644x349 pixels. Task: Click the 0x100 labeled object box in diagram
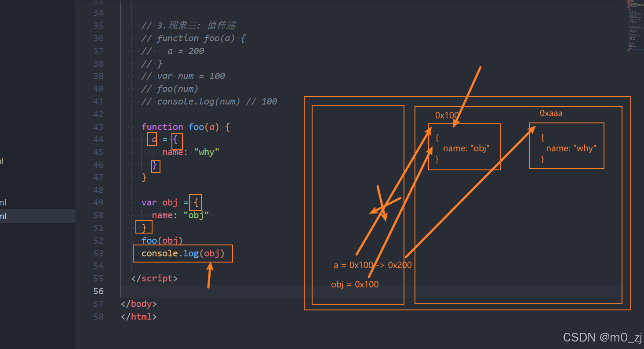[x=464, y=147]
